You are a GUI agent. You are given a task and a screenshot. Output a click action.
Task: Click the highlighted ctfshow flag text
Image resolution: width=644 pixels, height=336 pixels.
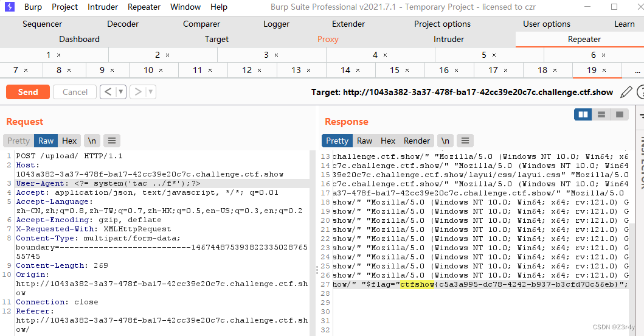tap(417, 284)
